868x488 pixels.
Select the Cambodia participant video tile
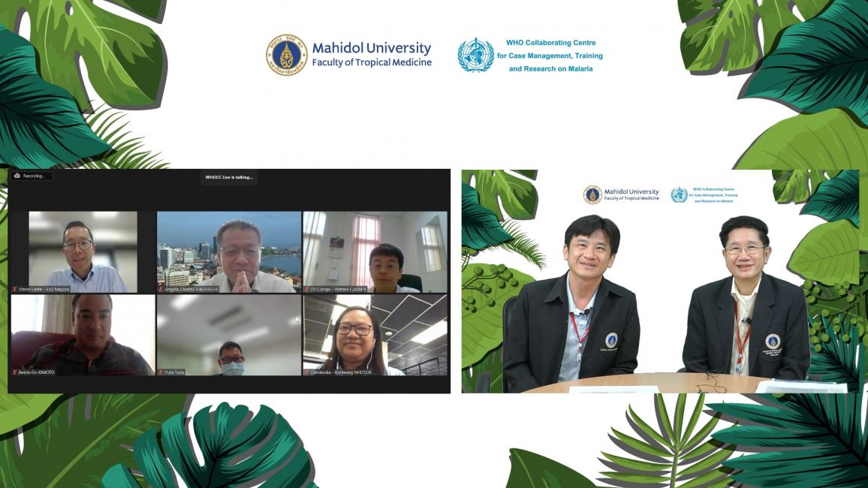coord(375,336)
